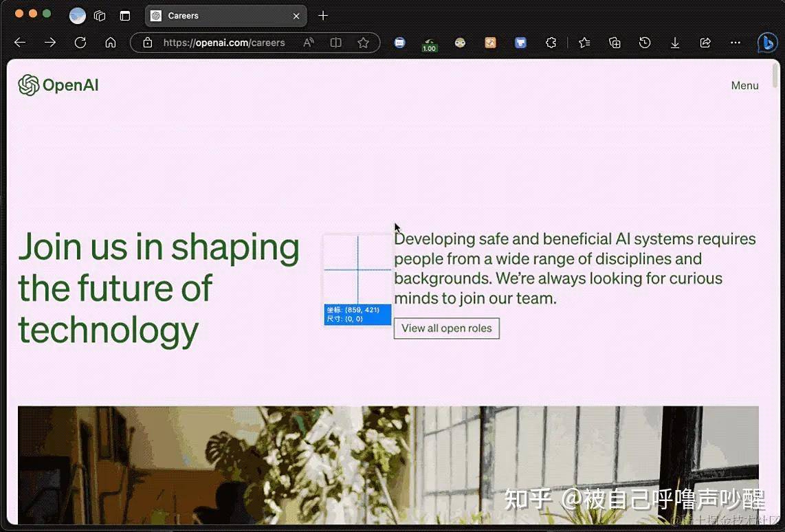Click the heading 'Join us in shaping'
This screenshot has height=532, width=785.
[159, 247]
